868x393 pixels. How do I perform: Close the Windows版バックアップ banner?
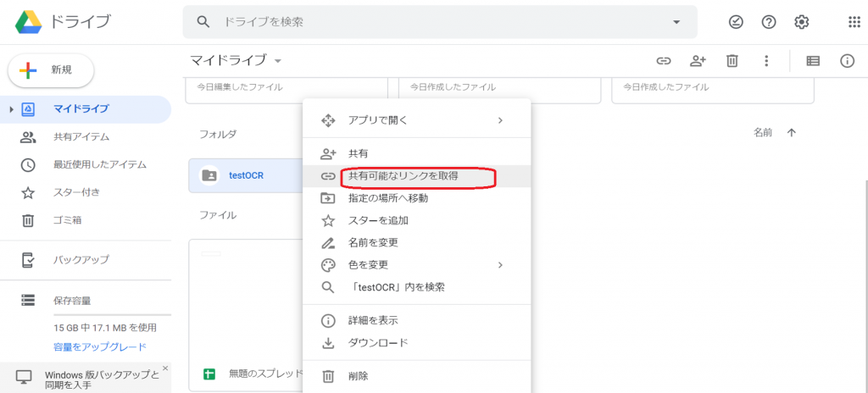tap(165, 368)
